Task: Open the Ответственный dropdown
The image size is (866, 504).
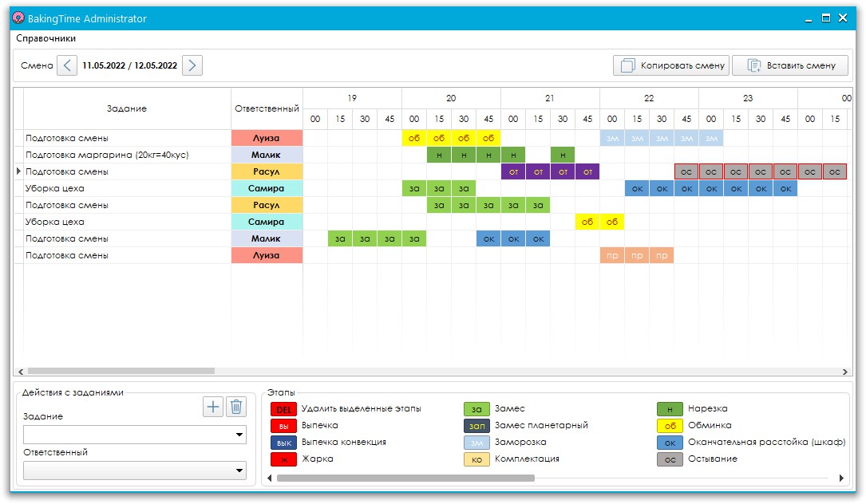Action: [135, 471]
